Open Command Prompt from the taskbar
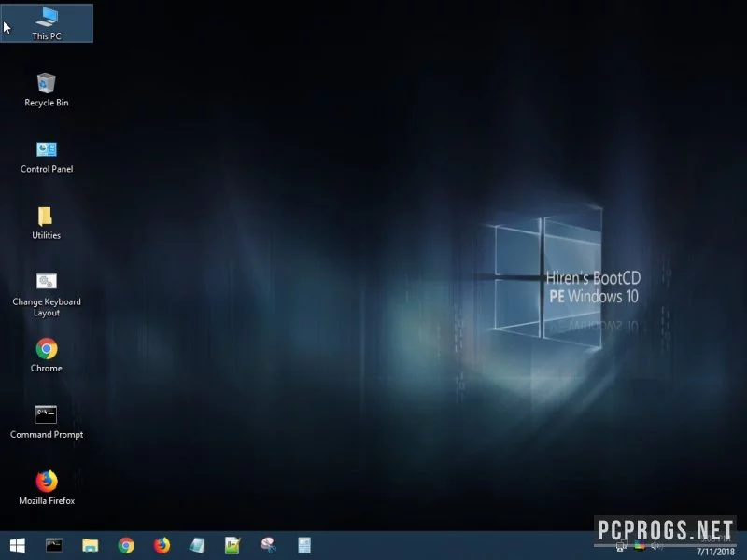This screenshot has width=747, height=560. 54,545
